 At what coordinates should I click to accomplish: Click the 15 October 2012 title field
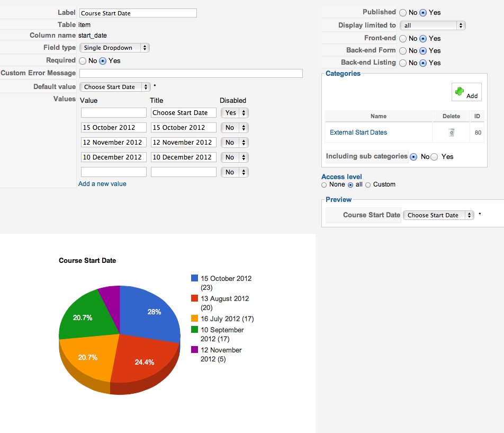tap(184, 127)
